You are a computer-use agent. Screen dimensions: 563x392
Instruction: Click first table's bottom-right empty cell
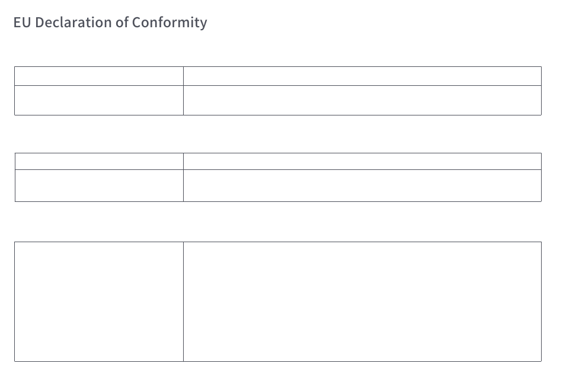(362, 101)
